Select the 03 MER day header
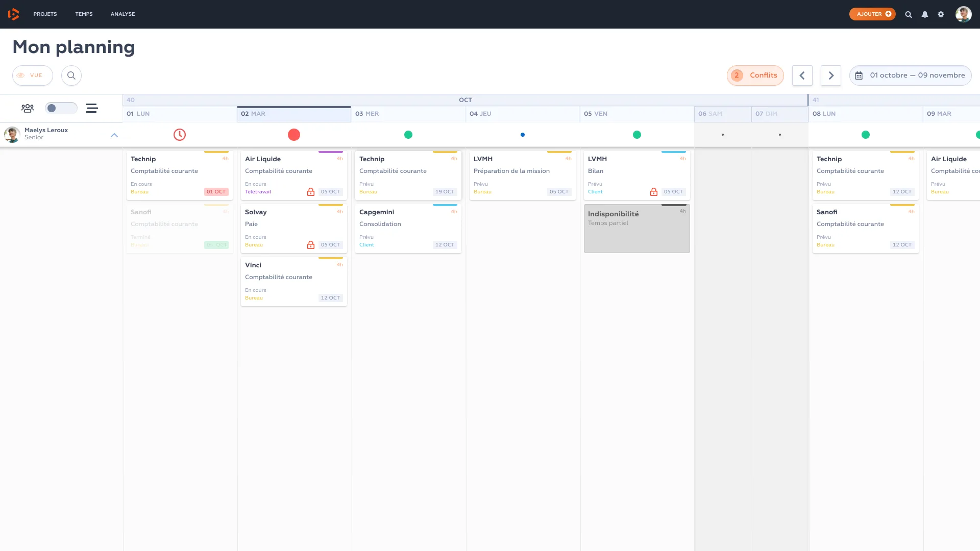The height and width of the screenshot is (551, 980). (x=408, y=114)
